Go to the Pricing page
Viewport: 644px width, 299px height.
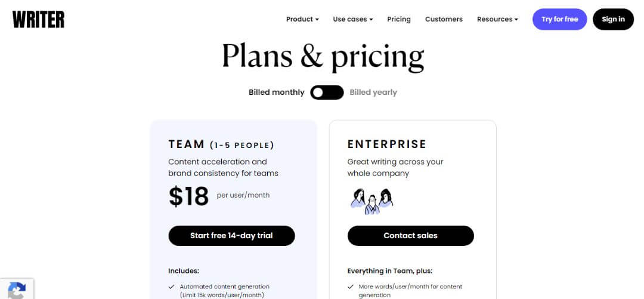(399, 19)
